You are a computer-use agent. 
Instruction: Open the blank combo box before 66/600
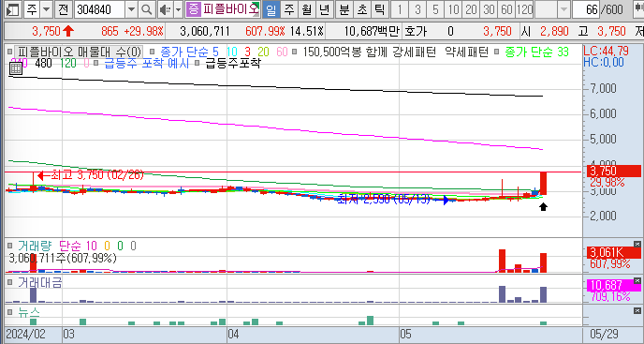coord(553,9)
